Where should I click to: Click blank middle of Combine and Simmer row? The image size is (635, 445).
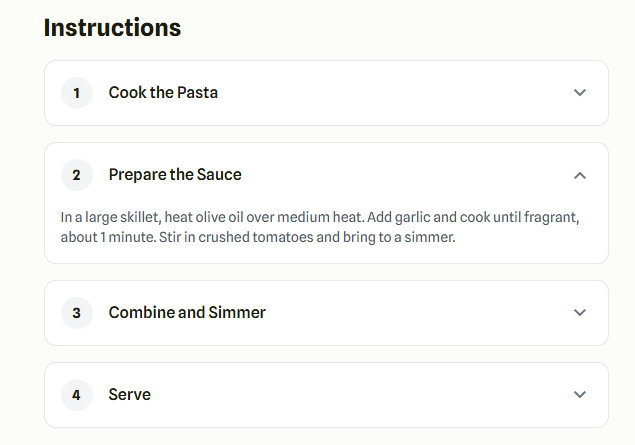[420, 313]
